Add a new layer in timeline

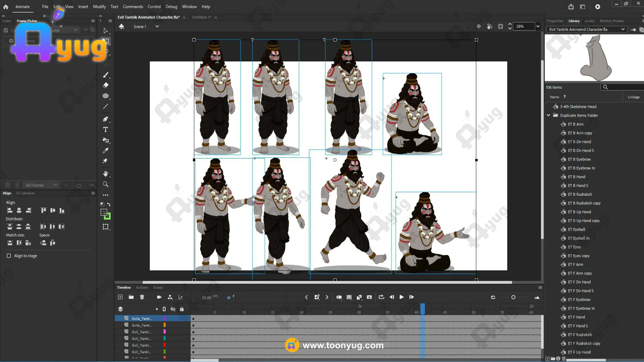click(120, 297)
